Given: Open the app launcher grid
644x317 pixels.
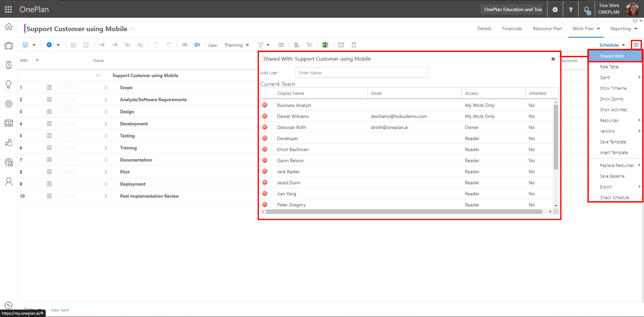Looking at the screenshot, I should click(8, 9).
